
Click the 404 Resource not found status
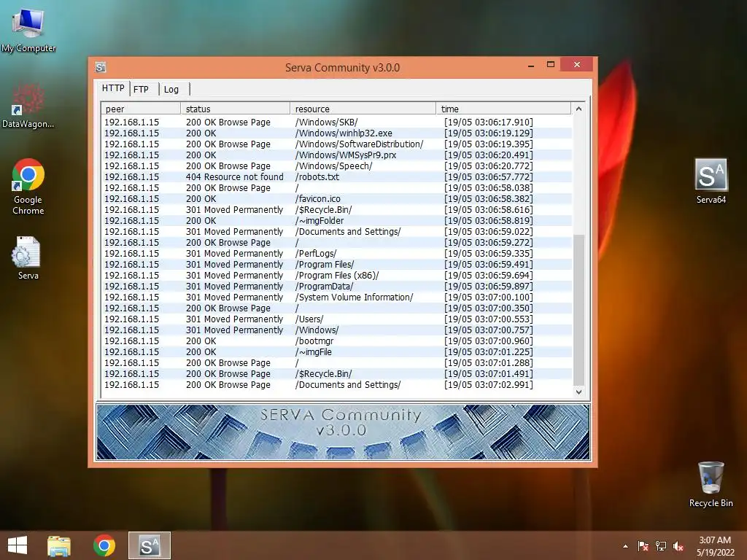point(234,176)
